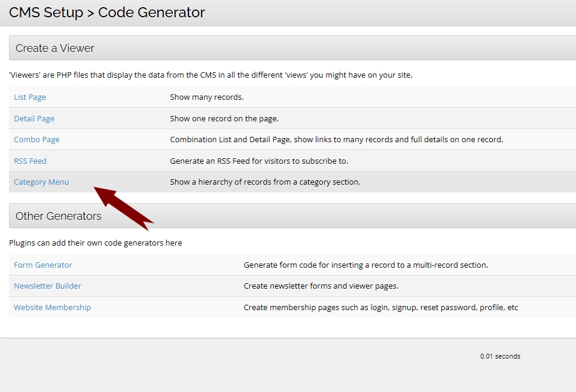The width and height of the screenshot is (576, 392).
Task: Click the Combo Page link
Action: pos(36,139)
